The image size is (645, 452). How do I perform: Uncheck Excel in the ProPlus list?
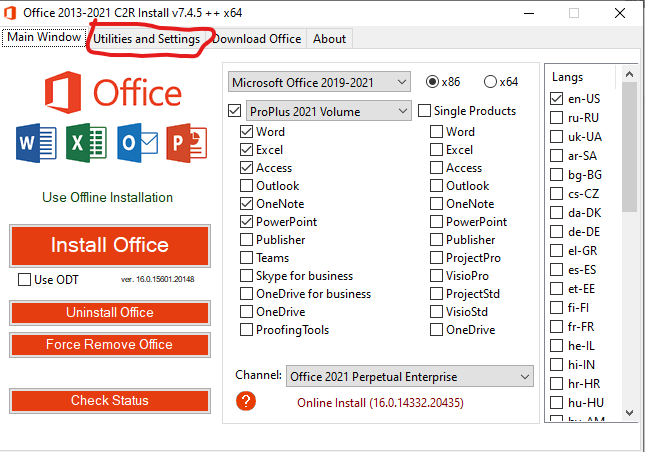(x=246, y=150)
